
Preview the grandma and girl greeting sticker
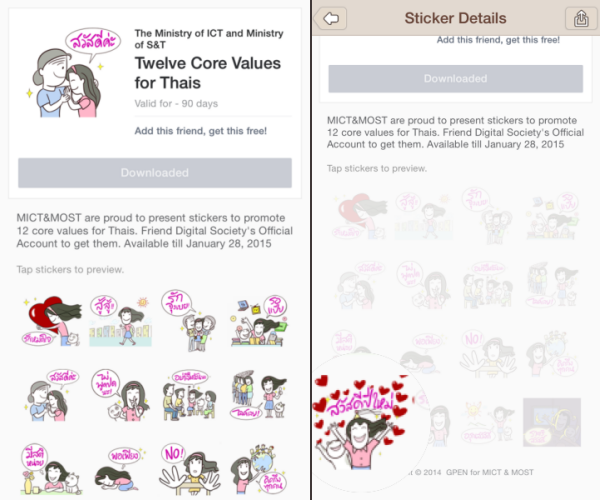(51, 396)
